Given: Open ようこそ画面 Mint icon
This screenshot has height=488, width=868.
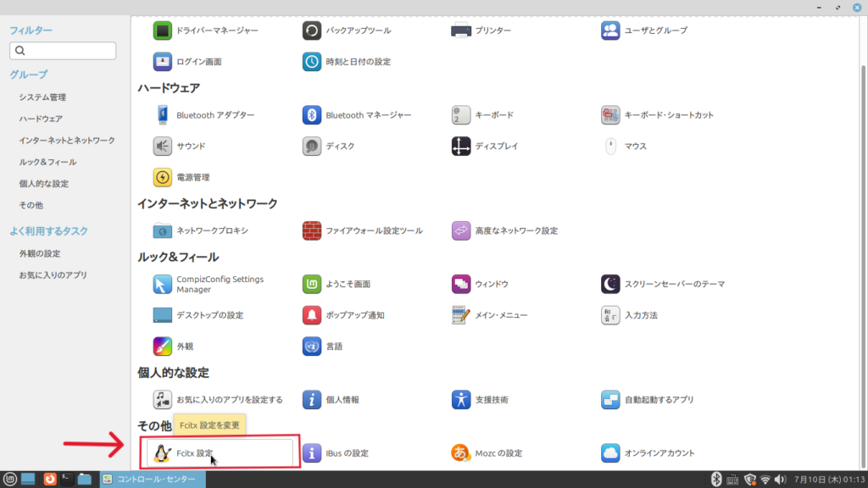Looking at the screenshot, I should pyautogui.click(x=312, y=284).
